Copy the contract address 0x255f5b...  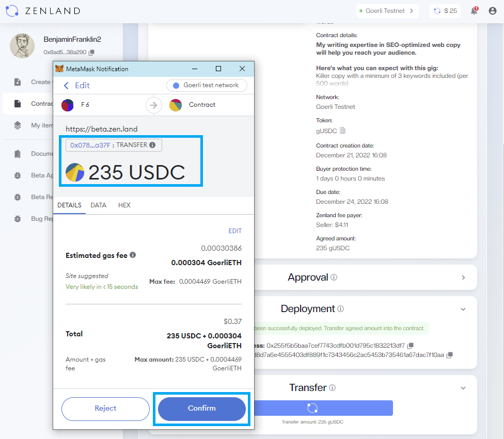(x=410, y=346)
